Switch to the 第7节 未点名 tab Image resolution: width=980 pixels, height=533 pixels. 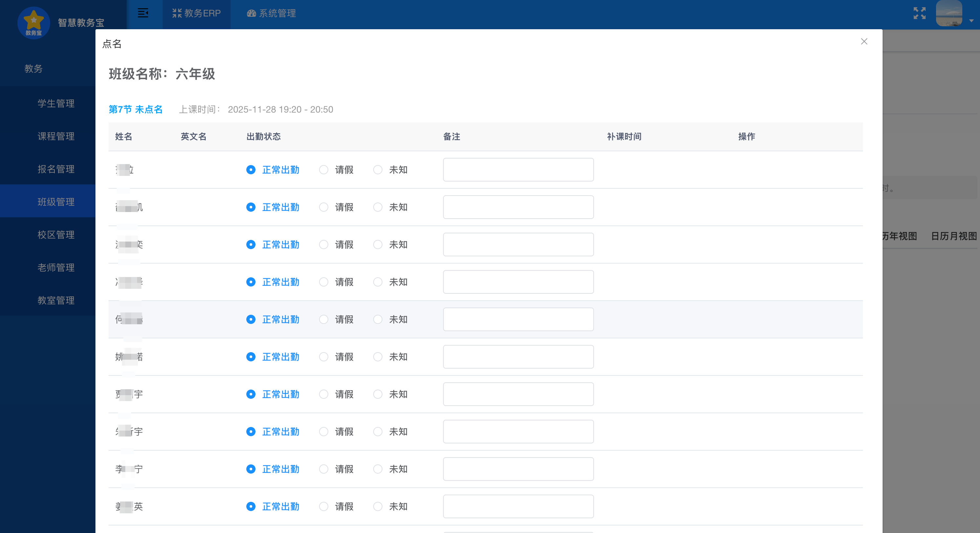(x=136, y=109)
